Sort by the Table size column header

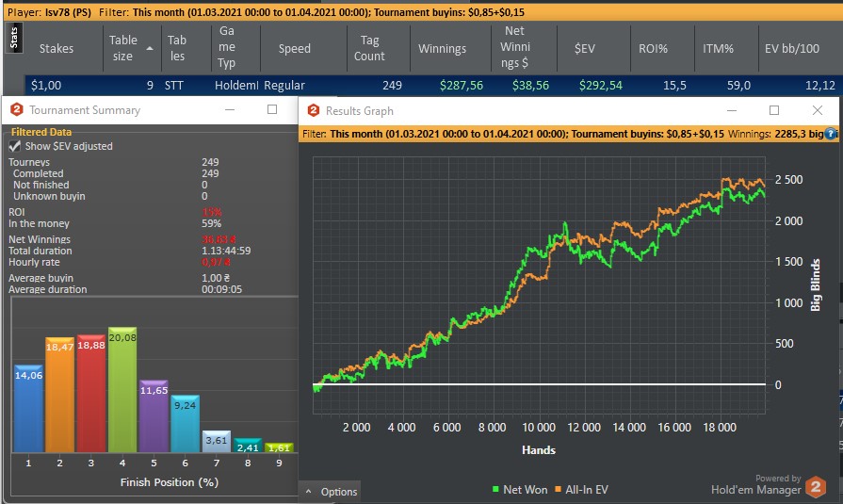point(123,48)
